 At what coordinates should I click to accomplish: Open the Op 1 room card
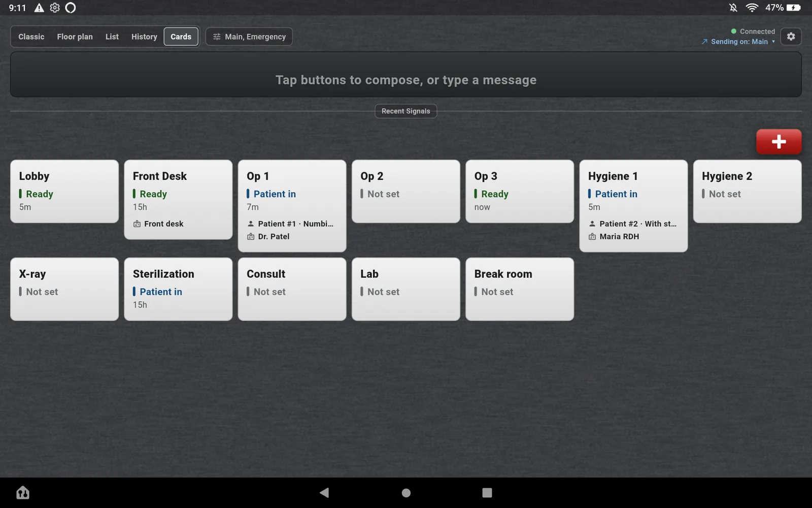click(x=292, y=206)
